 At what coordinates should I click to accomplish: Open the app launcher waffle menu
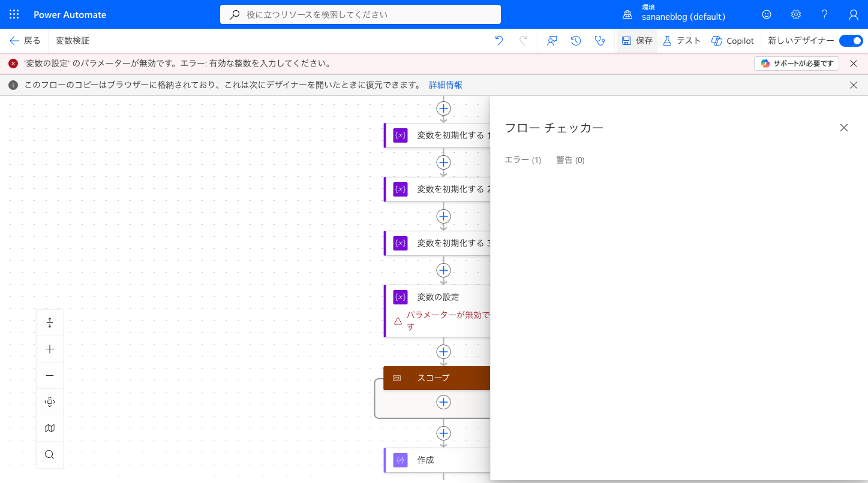[14, 14]
